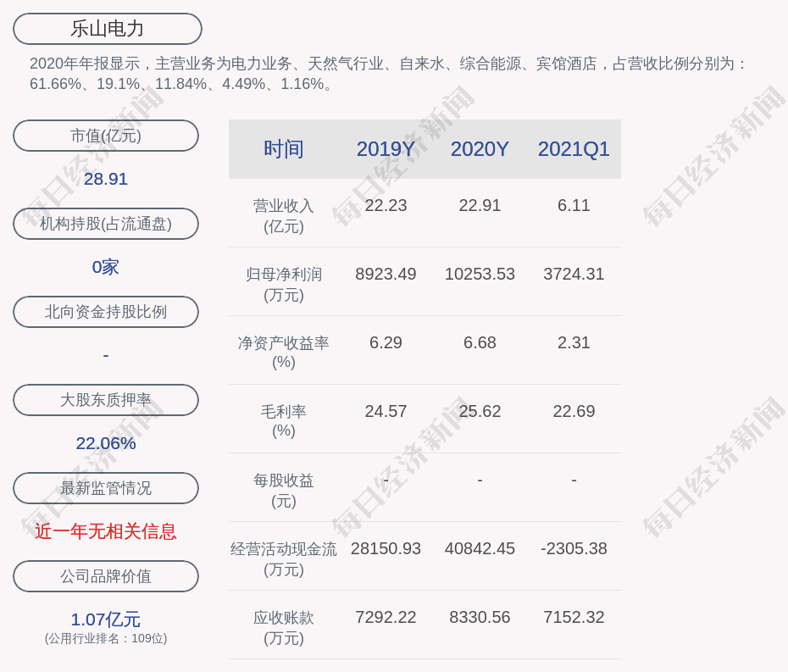Click the 大股东质押率 label pill

coord(106,400)
